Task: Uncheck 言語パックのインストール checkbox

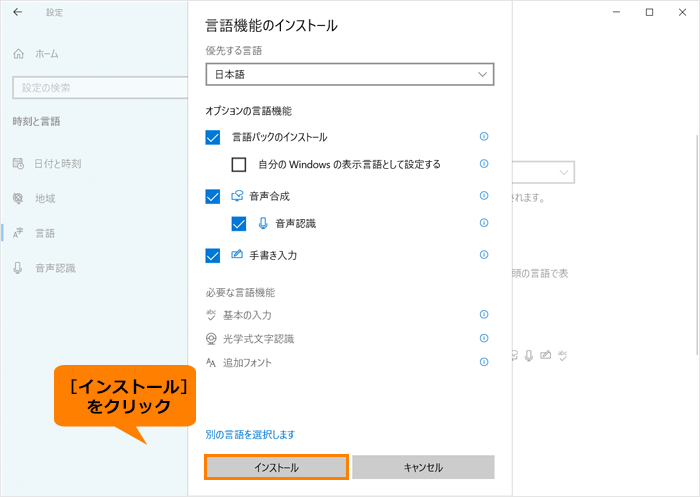Action: point(212,137)
